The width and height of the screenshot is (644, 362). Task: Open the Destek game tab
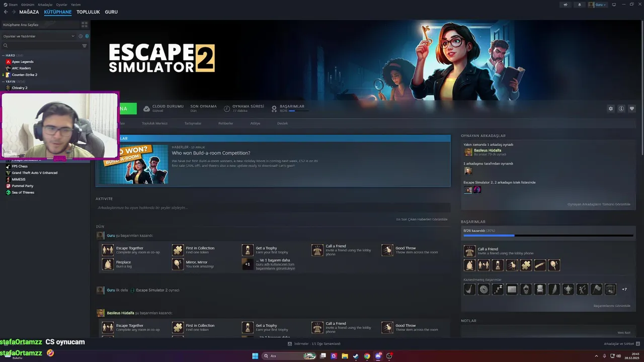coord(282,123)
